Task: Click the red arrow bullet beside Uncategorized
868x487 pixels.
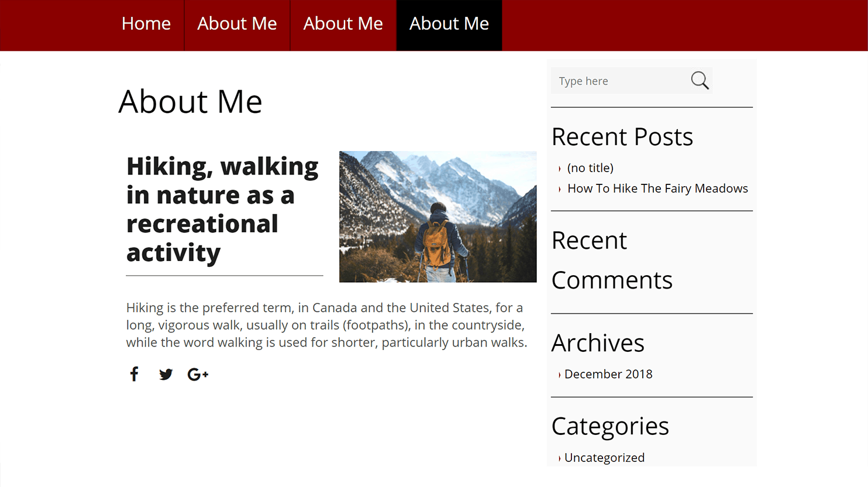Action: coord(560,458)
